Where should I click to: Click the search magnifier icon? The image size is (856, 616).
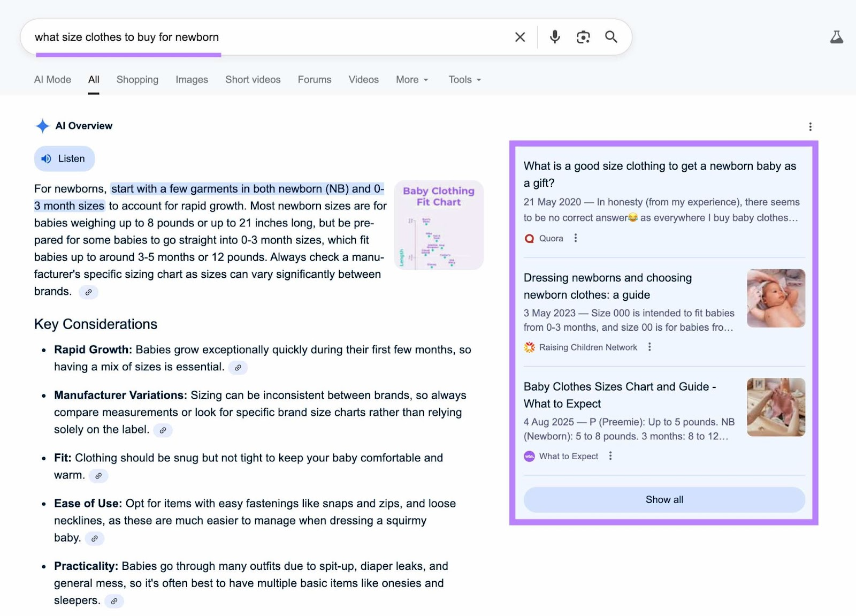(x=611, y=37)
